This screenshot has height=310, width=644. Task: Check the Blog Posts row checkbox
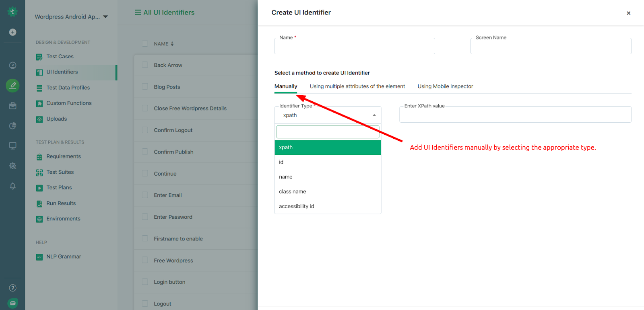tap(145, 86)
